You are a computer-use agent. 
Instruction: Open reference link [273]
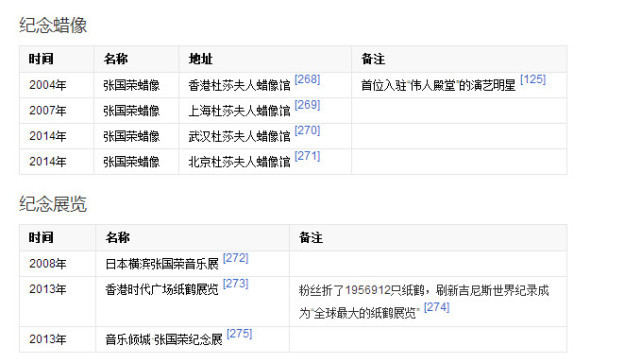(235, 284)
